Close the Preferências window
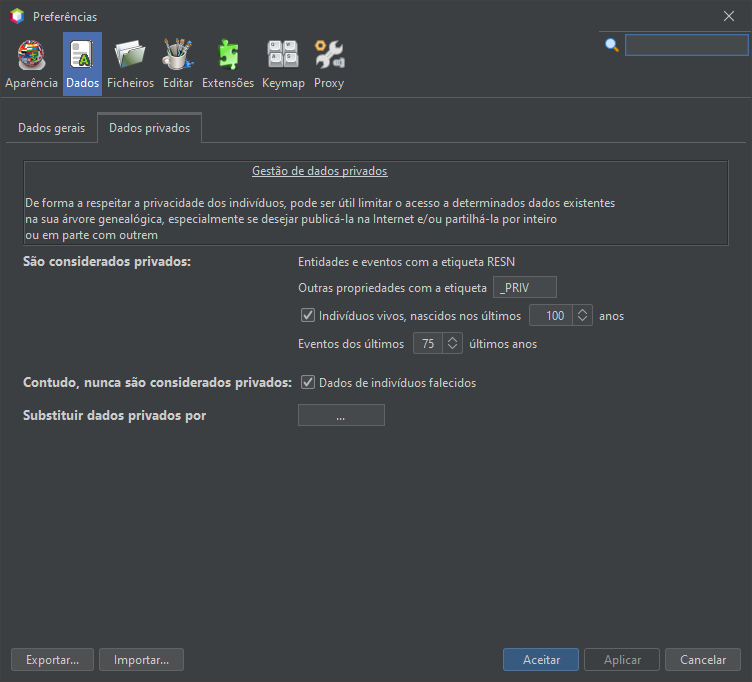This screenshot has width=752, height=682. pos(728,16)
